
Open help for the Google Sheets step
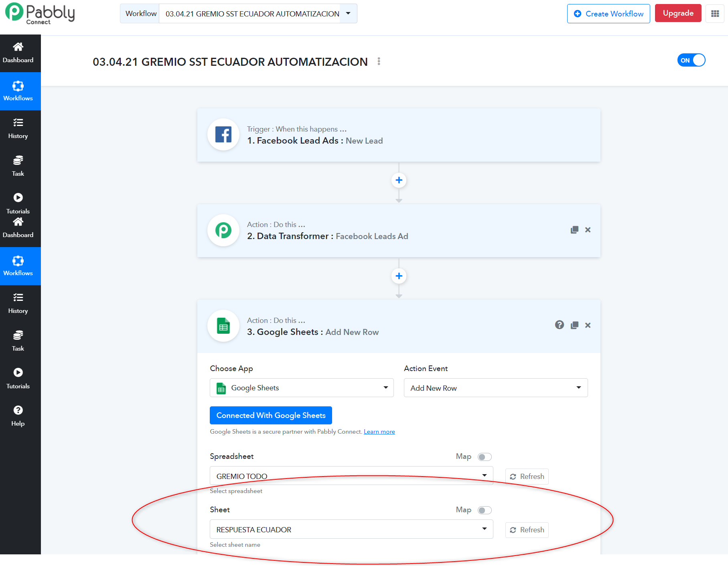[560, 325]
